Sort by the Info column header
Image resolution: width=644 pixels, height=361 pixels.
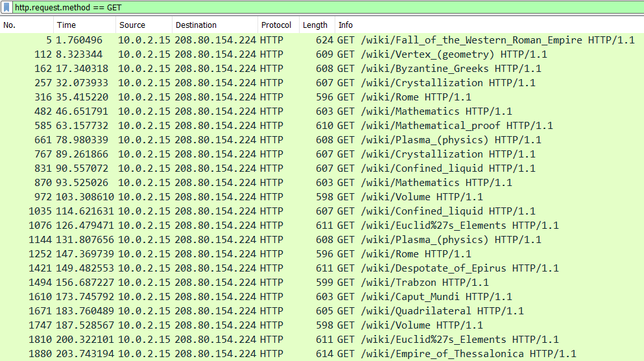click(x=490, y=25)
